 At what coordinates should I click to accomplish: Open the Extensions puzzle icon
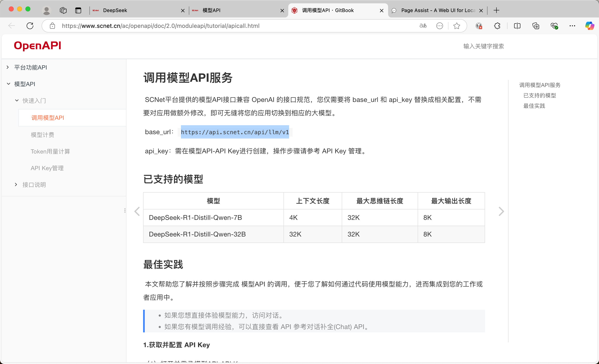pyautogui.click(x=497, y=26)
